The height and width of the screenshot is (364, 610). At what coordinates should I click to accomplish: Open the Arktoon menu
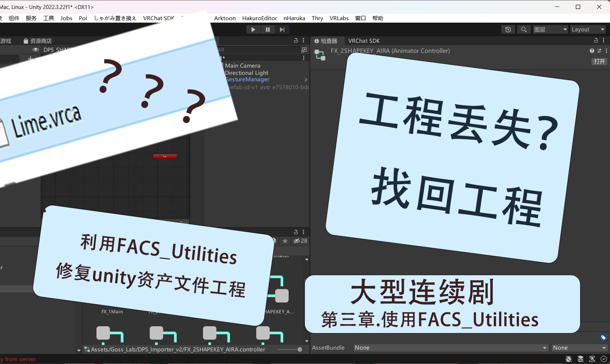[x=225, y=18]
